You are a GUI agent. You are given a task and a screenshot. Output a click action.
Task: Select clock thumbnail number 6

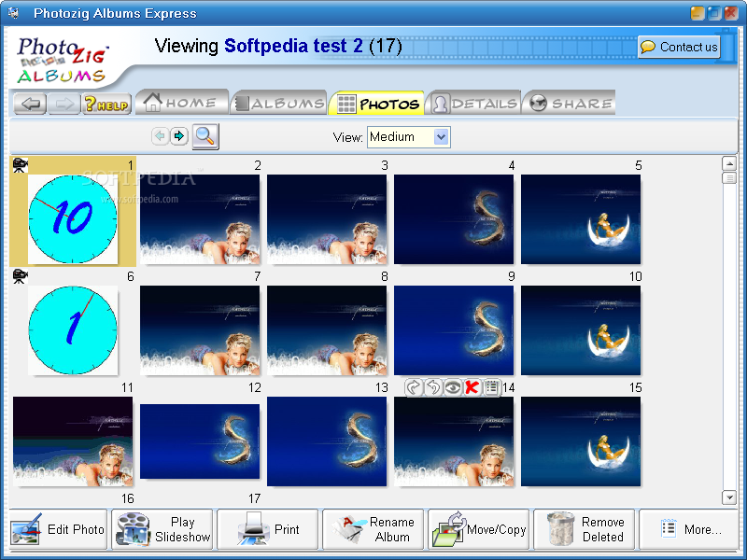point(73,330)
